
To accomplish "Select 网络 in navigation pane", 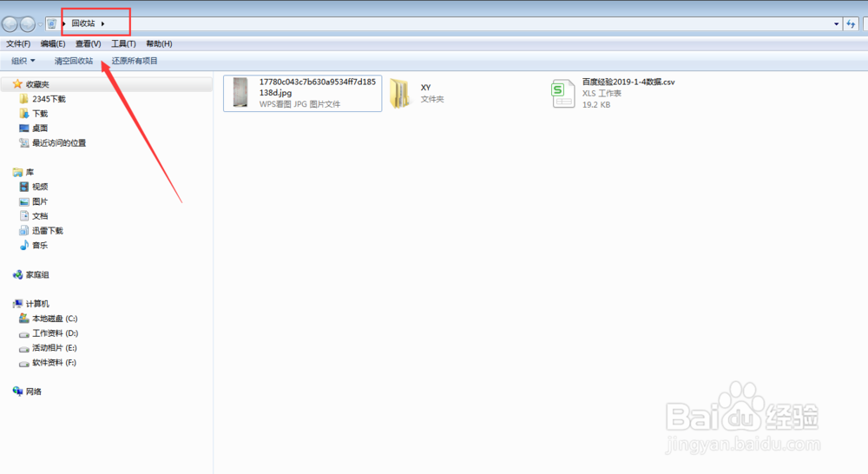I will click(x=33, y=392).
